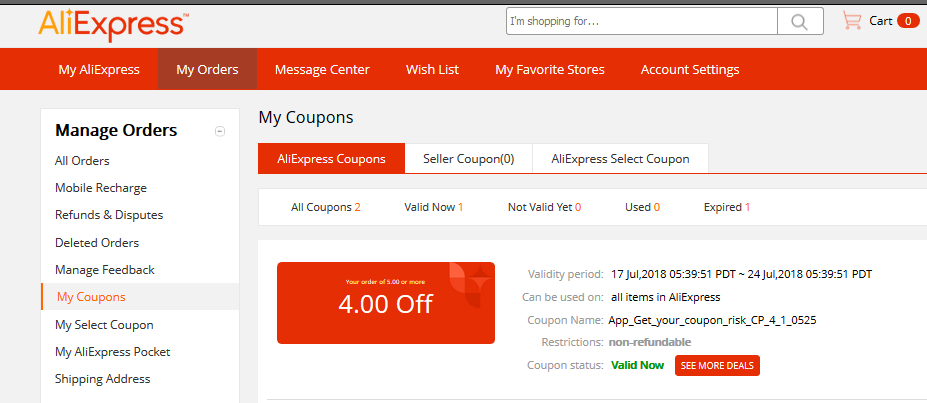Open Account Settings in the navigation bar

690,69
